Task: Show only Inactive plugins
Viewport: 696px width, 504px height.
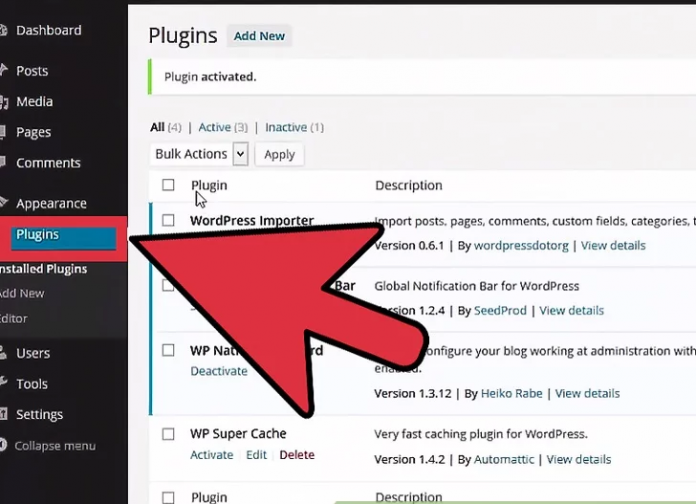Action: click(286, 128)
